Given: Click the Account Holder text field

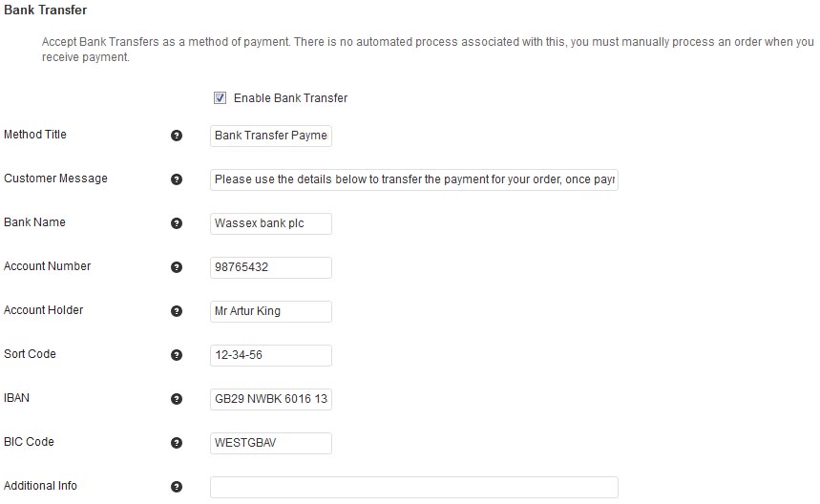Looking at the screenshot, I should (x=271, y=311).
